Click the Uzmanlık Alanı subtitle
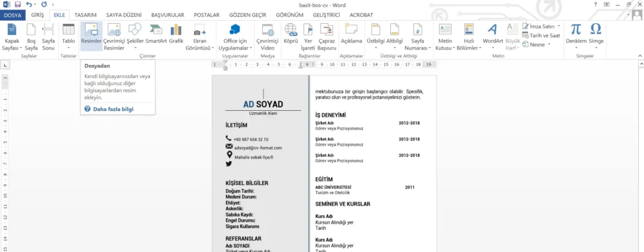644x252 pixels. [x=263, y=113]
